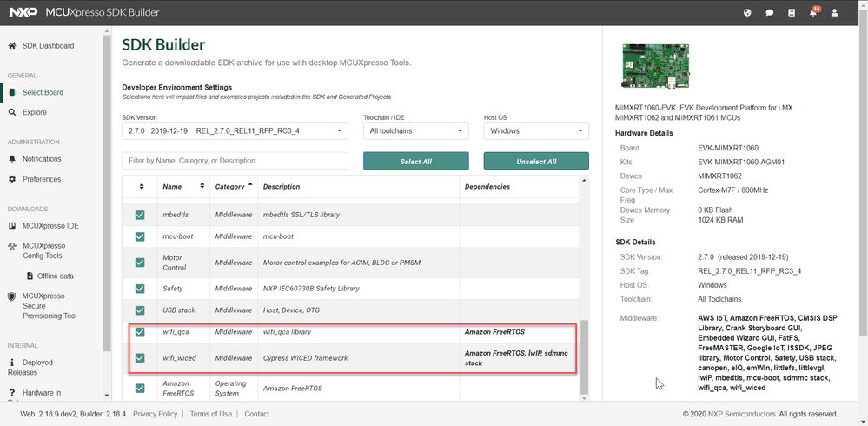Viewport: 868px width, 426px height.
Task: Open the Terms of Use link
Action: (211, 414)
